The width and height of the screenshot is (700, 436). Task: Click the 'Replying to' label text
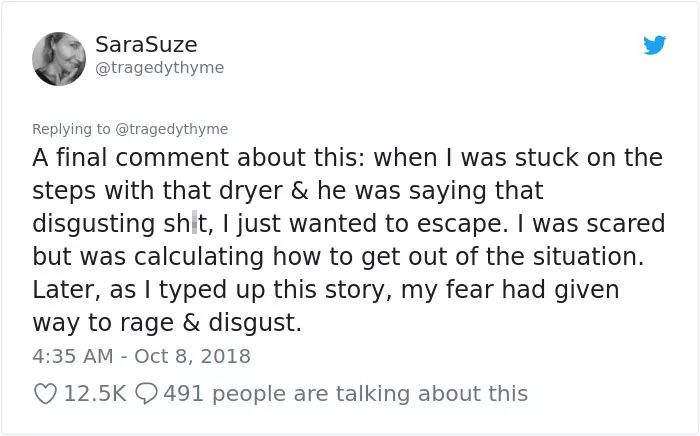pos(71,129)
